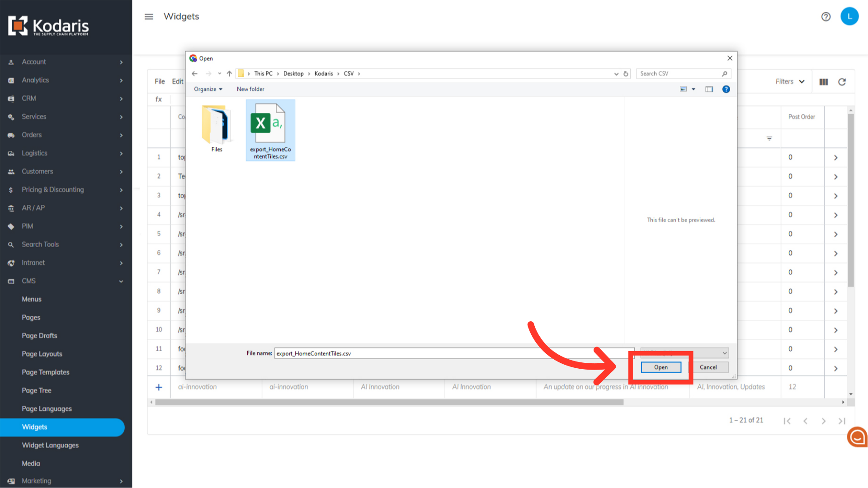Open the chat support bubble icon
This screenshot has height=488, width=868.
[x=857, y=437]
